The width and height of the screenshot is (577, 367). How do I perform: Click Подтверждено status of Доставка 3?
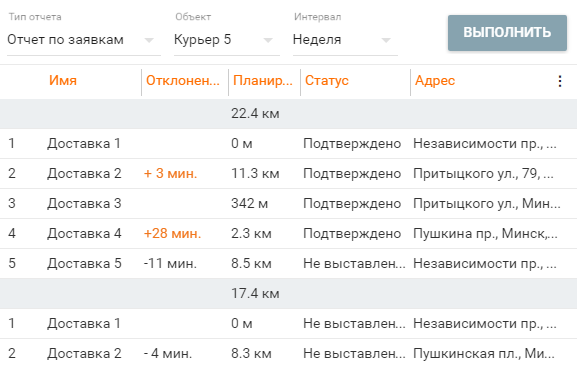click(352, 204)
